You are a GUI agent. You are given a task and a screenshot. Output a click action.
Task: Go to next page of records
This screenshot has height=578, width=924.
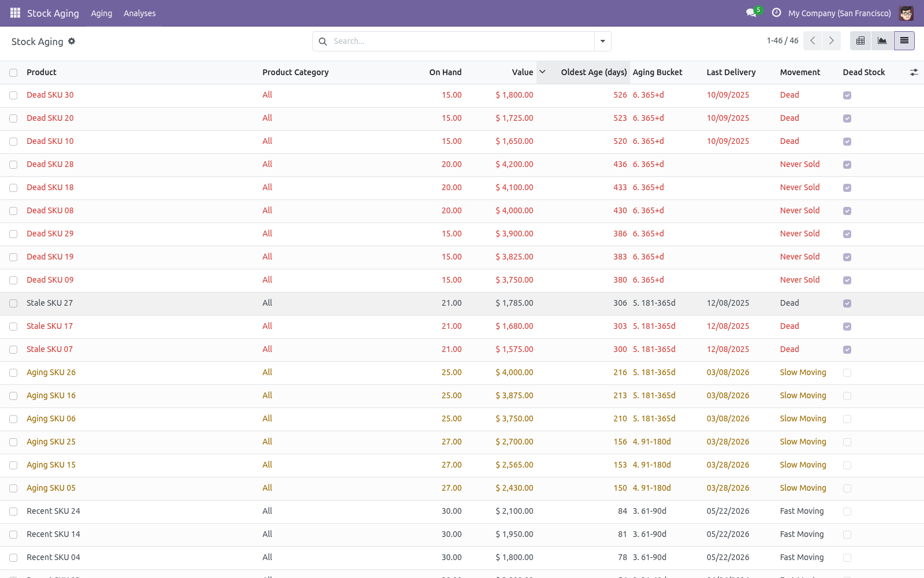click(x=832, y=40)
